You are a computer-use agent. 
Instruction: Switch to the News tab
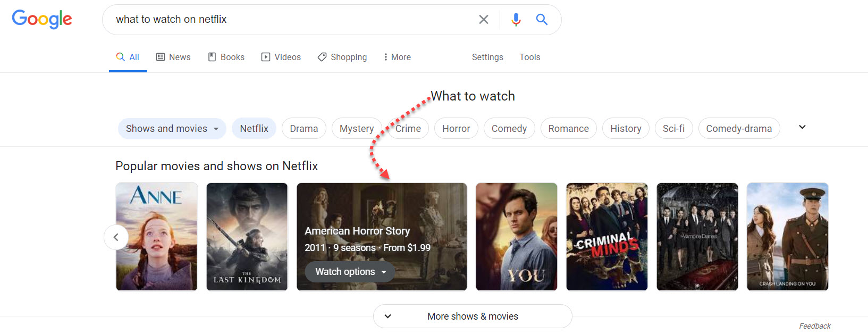click(173, 57)
